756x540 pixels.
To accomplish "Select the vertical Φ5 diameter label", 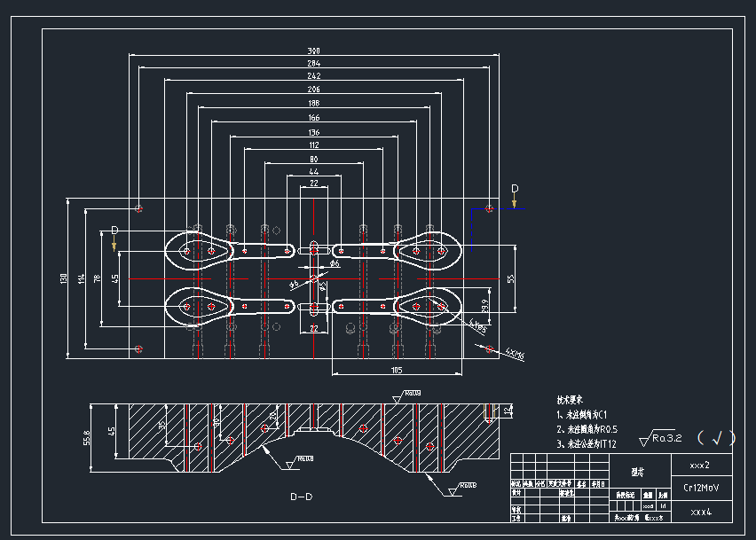I will (323, 286).
